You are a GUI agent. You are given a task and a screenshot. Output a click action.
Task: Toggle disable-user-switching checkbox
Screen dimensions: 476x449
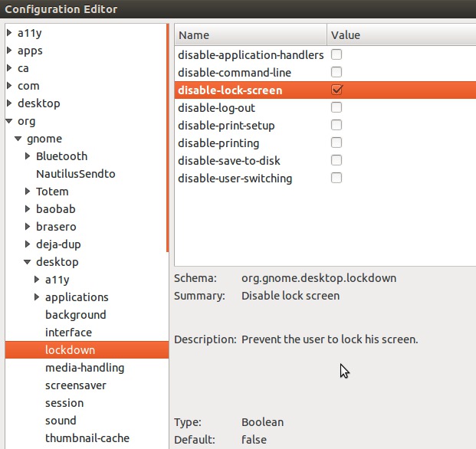tap(336, 178)
